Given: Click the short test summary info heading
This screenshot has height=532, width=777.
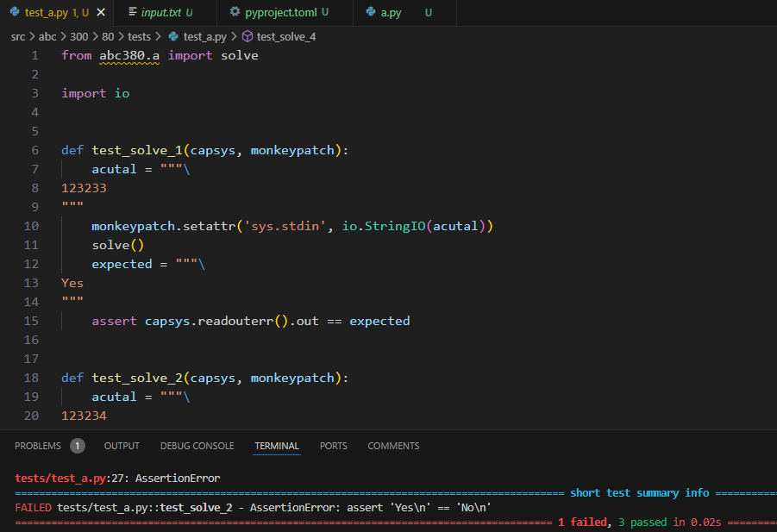Looking at the screenshot, I should (640, 493).
